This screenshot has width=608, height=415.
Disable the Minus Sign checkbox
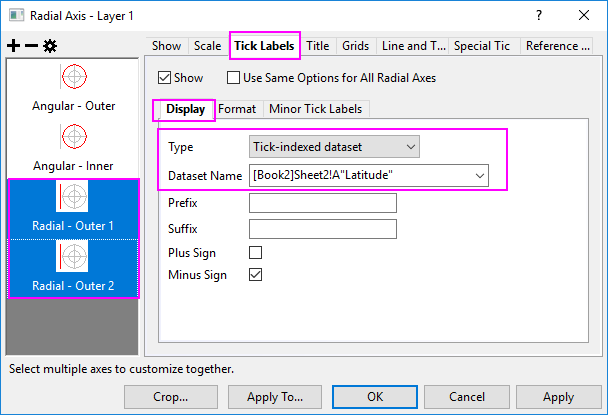click(255, 274)
